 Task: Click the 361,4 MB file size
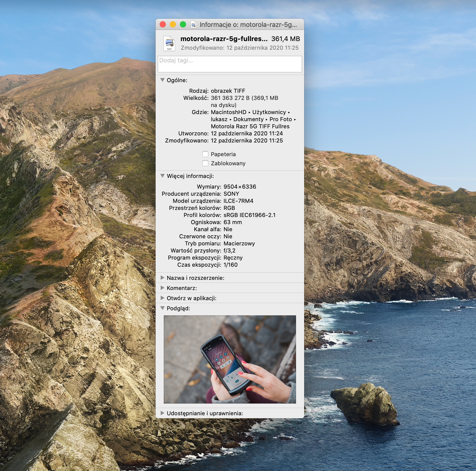point(286,39)
